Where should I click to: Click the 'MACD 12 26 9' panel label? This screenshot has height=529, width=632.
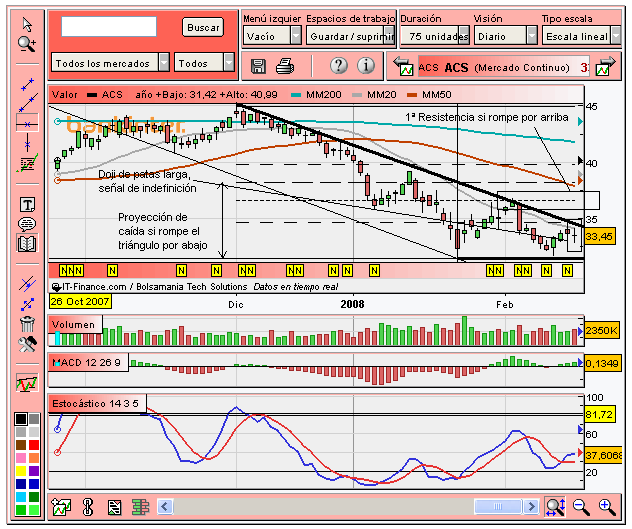tap(88, 362)
